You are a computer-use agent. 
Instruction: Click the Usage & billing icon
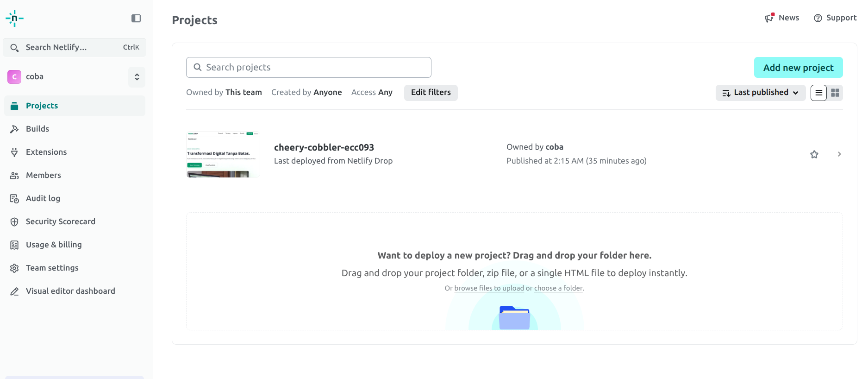[14, 245]
